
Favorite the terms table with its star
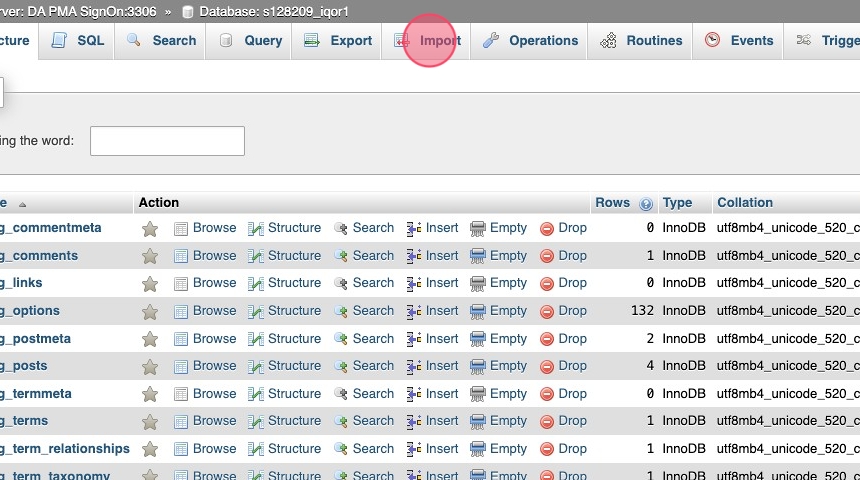[150, 422]
